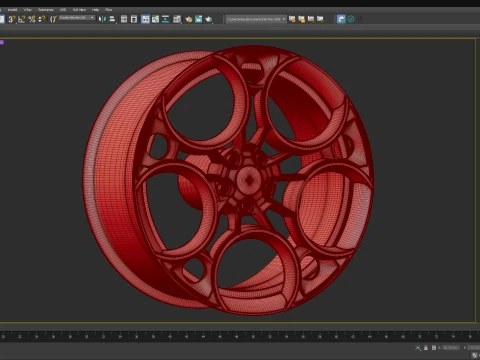Toggle Angle Snap in the toolbar
Screen dimensions: 480x360
point(22,19)
